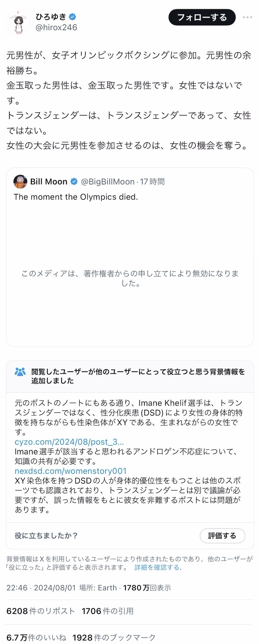
Task: View the 6.7万 件のいいね likes list
Action: 36,637
